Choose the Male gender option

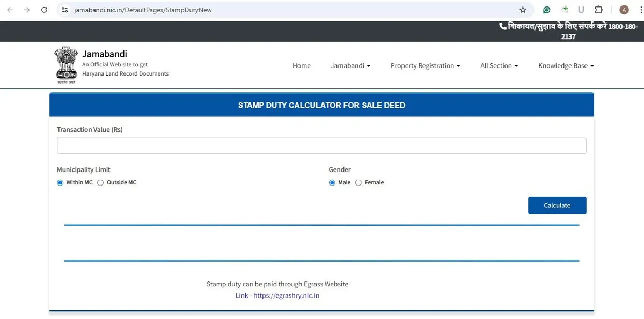[332, 183]
